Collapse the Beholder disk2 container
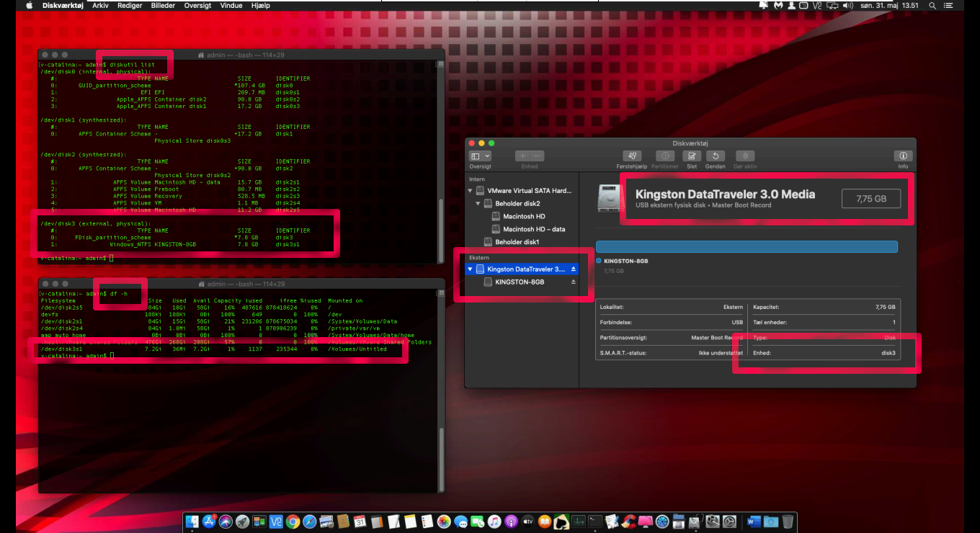 477,204
